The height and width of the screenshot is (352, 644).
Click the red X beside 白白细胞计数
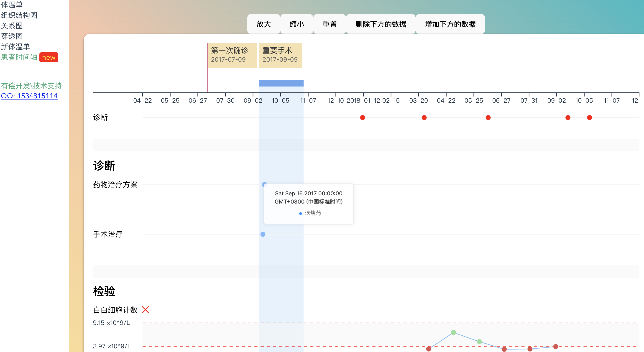click(x=145, y=310)
